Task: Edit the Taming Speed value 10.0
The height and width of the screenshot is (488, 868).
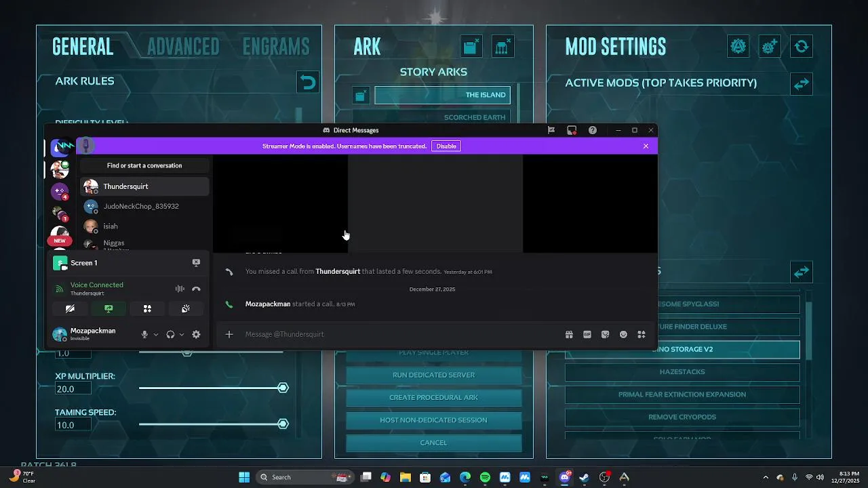Action: point(74,425)
